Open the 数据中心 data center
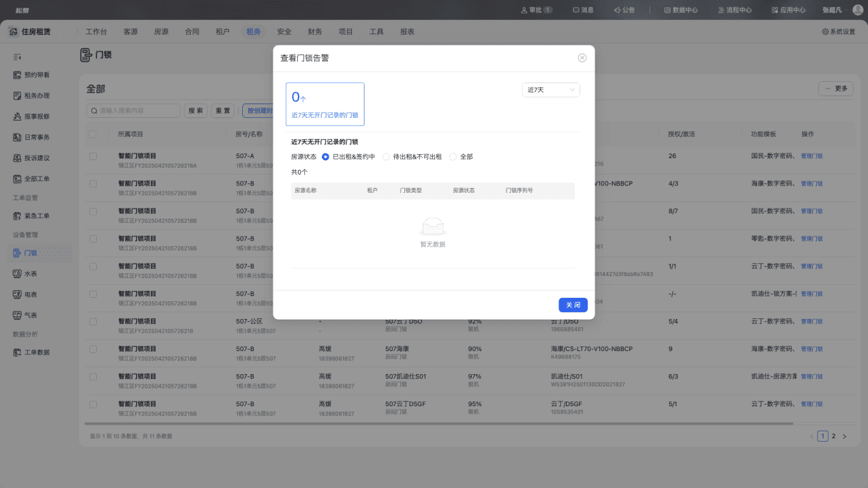868x488 pixels. [680, 10]
